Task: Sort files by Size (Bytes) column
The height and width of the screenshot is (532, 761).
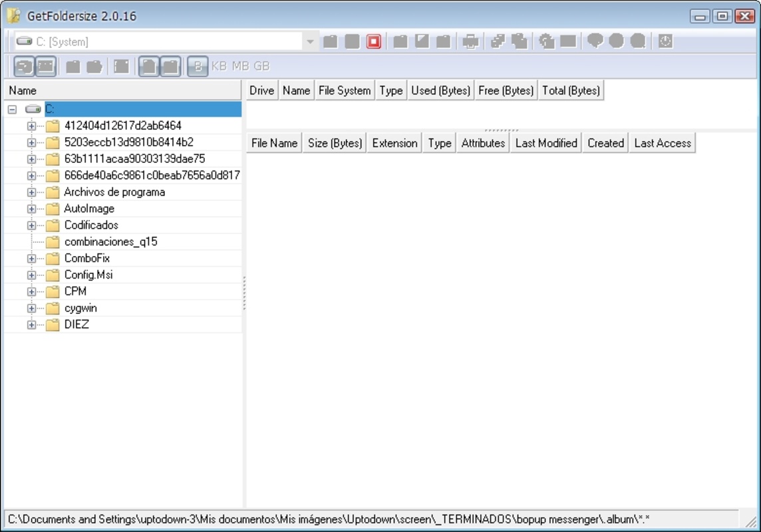Action: pyautogui.click(x=335, y=143)
